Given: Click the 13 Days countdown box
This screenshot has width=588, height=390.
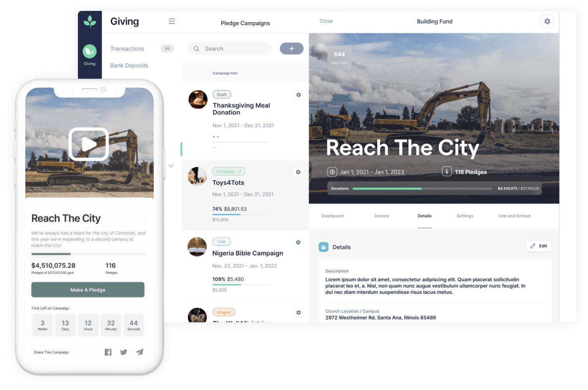Looking at the screenshot, I should [65, 325].
